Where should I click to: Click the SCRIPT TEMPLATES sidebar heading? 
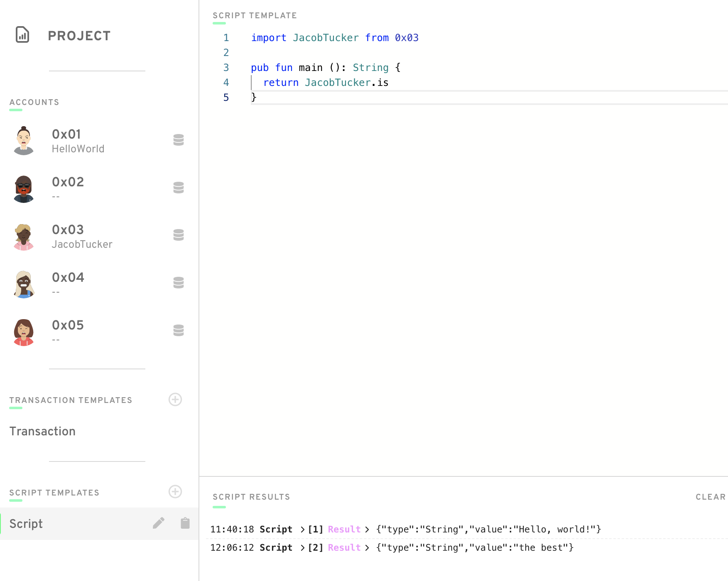[54, 493]
